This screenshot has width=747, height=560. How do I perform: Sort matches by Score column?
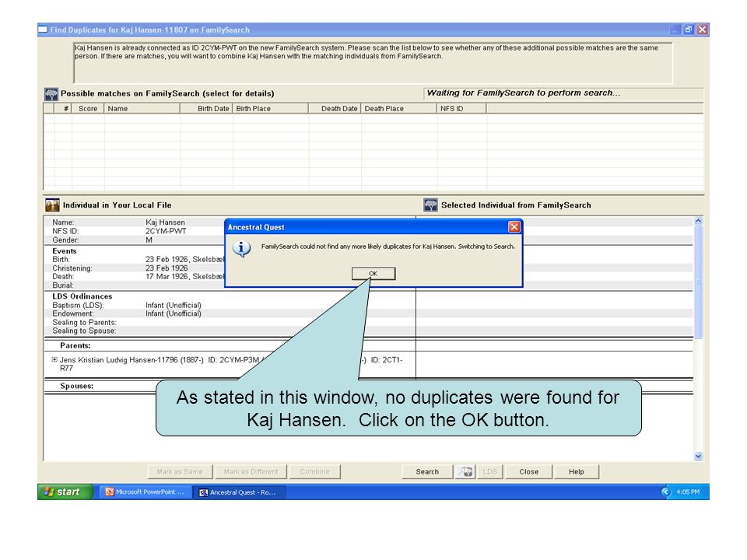88,109
